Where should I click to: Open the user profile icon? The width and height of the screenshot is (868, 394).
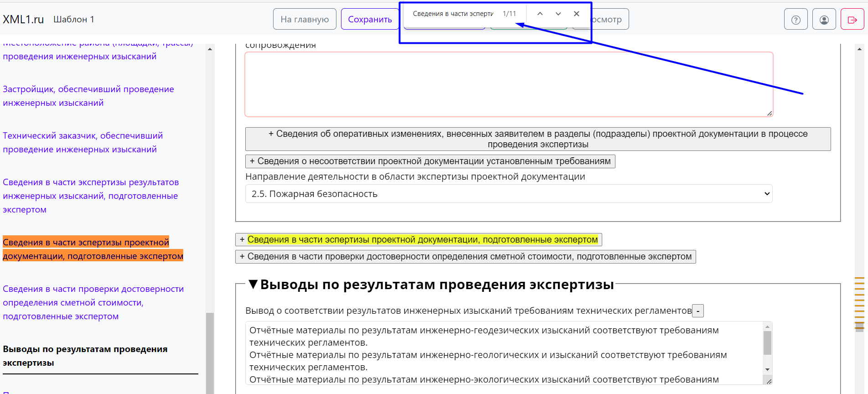[x=824, y=20]
